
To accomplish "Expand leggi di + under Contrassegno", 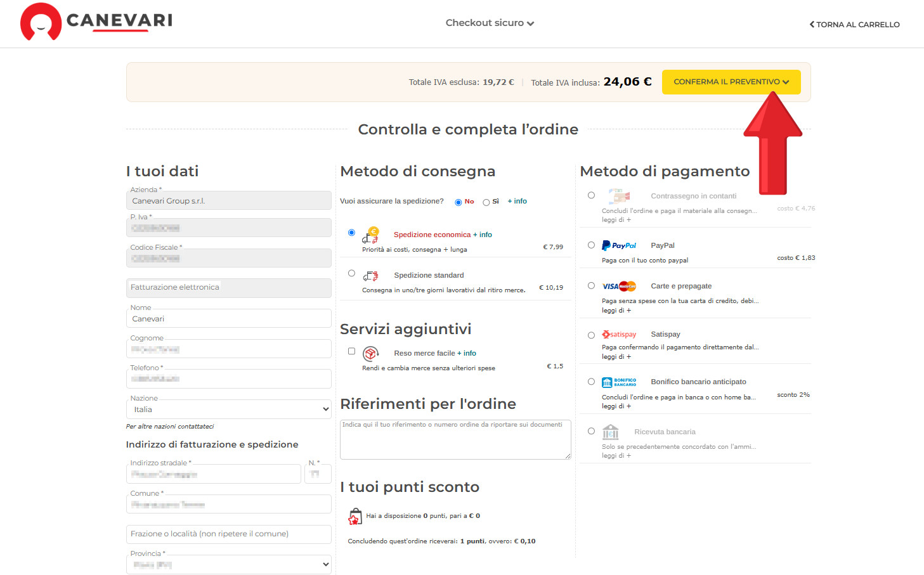I will [616, 219].
